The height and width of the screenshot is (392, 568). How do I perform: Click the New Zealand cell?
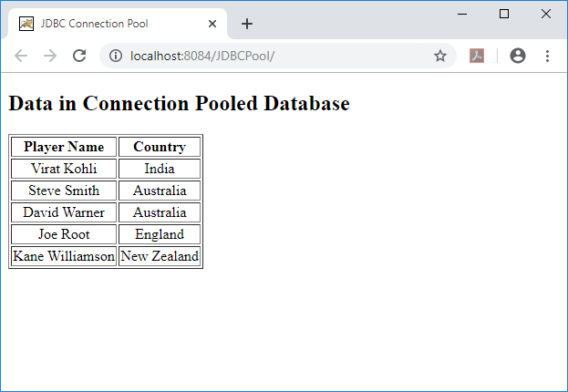160,256
